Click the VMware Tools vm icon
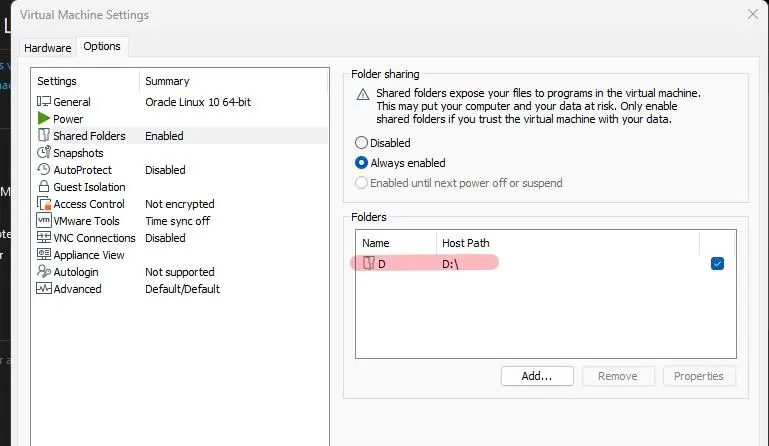 [x=44, y=221]
